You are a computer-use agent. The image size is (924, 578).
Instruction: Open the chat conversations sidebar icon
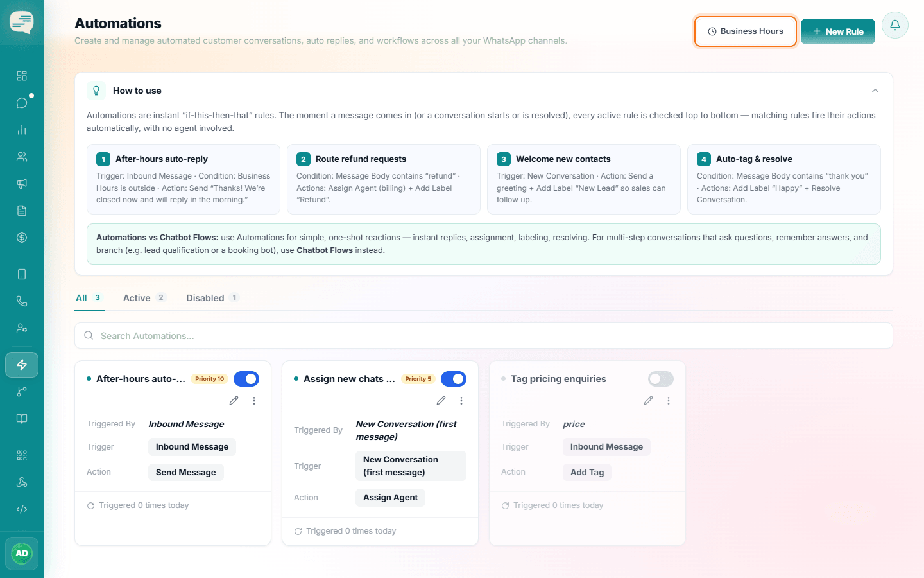click(22, 103)
